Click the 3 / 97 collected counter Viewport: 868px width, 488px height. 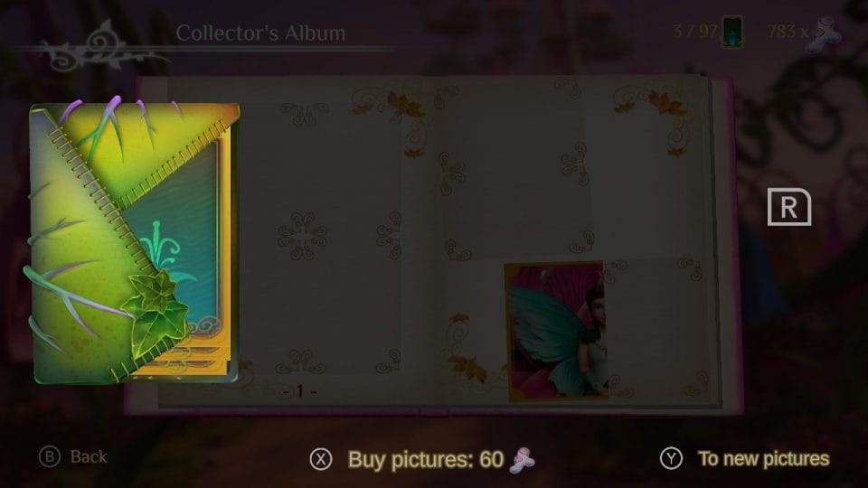coord(694,31)
